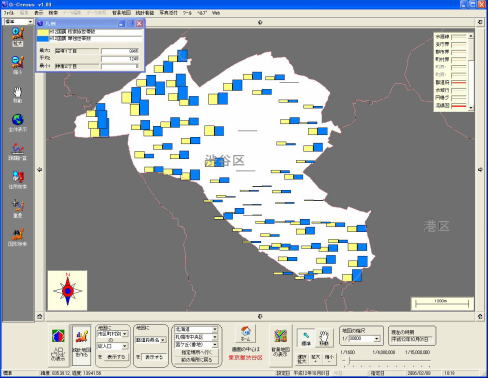This screenshot has width=488, height=378.
Task: Toggle the standard pointer mode button
Action: click(x=306, y=338)
